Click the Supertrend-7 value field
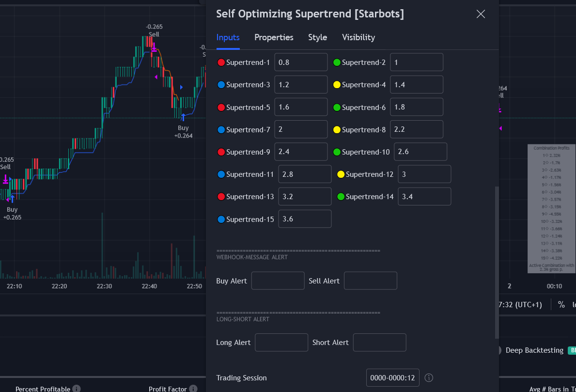576x392 pixels. tap(301, 130)
